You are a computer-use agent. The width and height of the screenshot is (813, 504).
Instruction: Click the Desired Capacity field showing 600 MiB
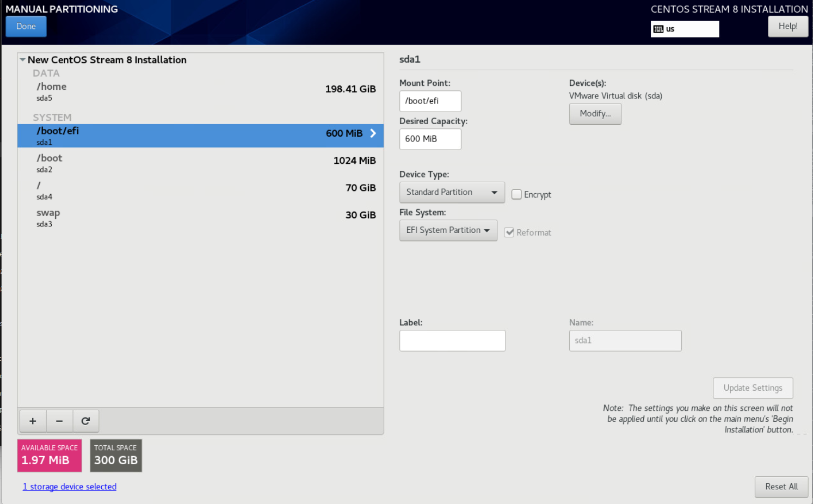coord(430,139)
